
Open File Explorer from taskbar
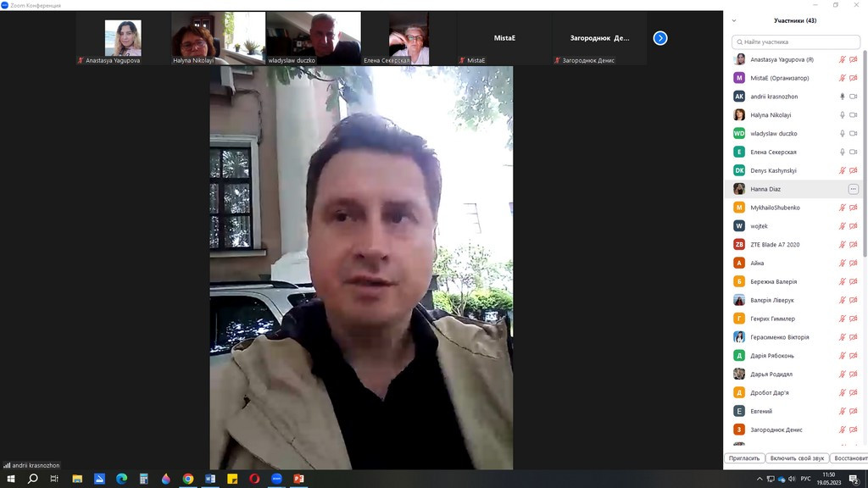pyautogui.click(x=77, y=479)
